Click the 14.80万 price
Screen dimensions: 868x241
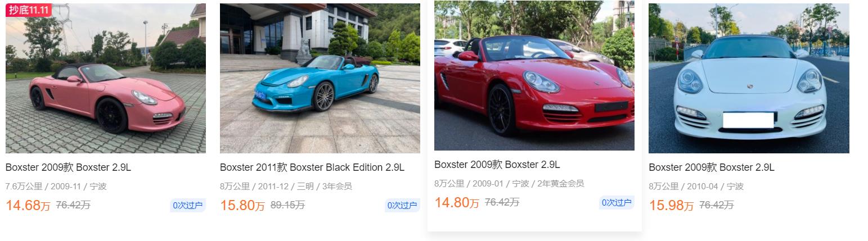[x=457, y=203]
